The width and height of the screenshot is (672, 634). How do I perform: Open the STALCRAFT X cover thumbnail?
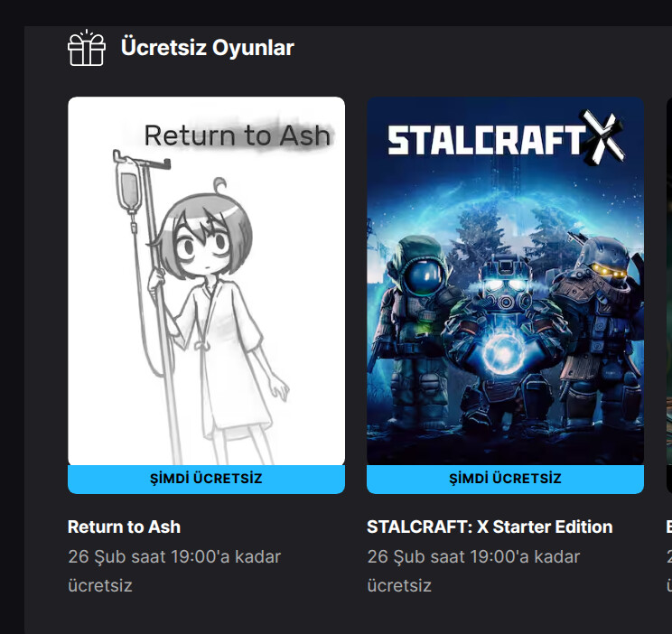(x=505, y=281)
